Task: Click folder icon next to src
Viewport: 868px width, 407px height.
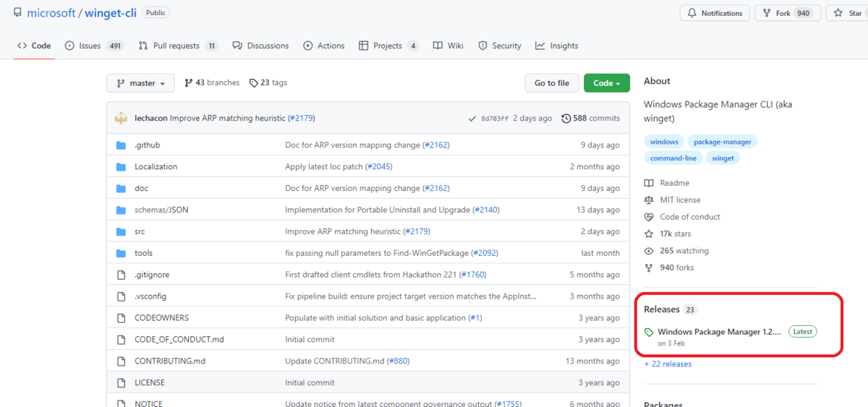Action: [x=122, y=231]
